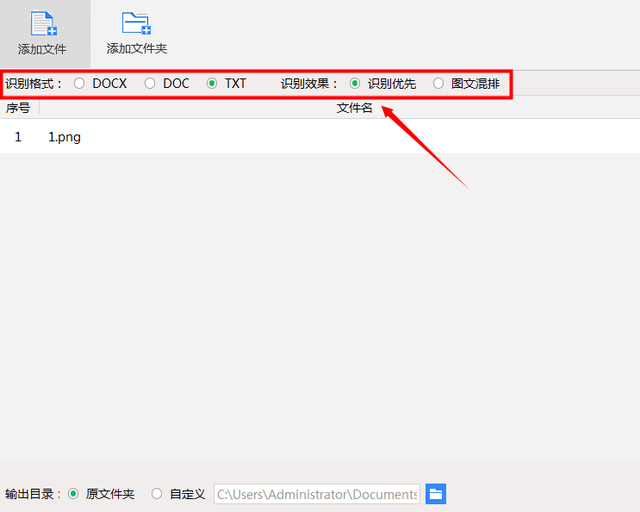Select 自定义 output directory option
The image size is (640, 512).
coord(157,494)
